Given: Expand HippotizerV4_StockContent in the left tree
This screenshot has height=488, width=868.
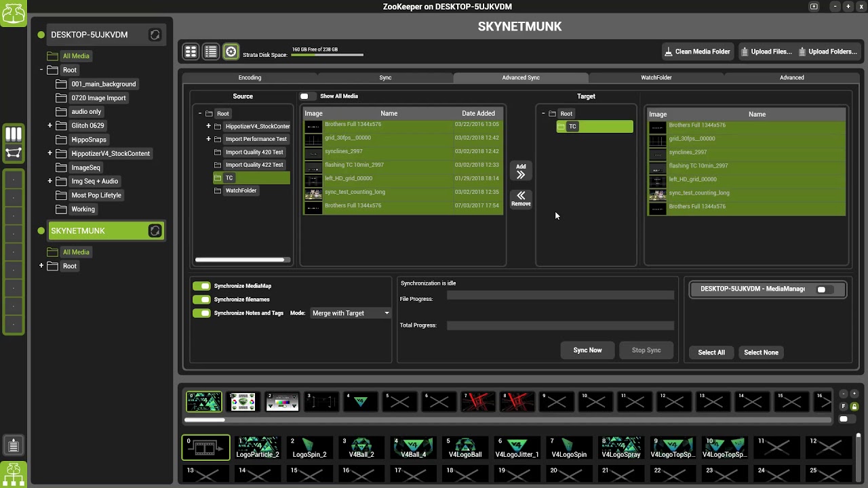Looking at the screenshot, I should click(x=50, y=153).
